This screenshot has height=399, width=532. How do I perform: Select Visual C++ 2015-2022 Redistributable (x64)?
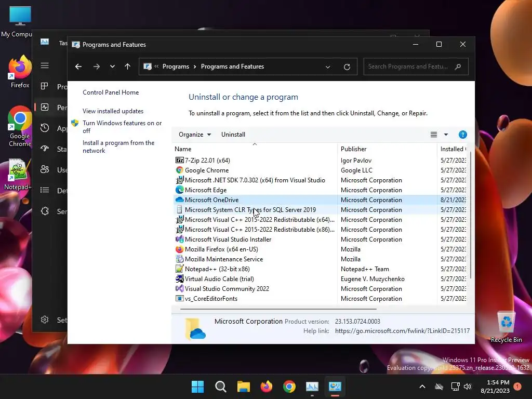click(260, 220)
